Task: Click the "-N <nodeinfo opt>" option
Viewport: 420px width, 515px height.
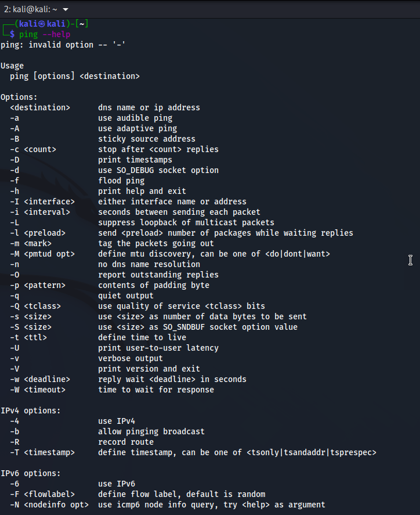Action: [49, 505]
